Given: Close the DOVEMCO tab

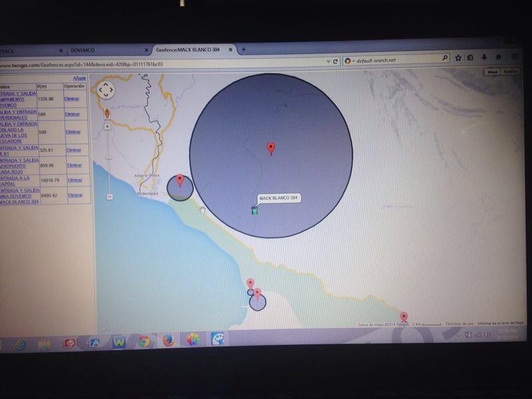Looking at the screenshot, I should 146,51.
